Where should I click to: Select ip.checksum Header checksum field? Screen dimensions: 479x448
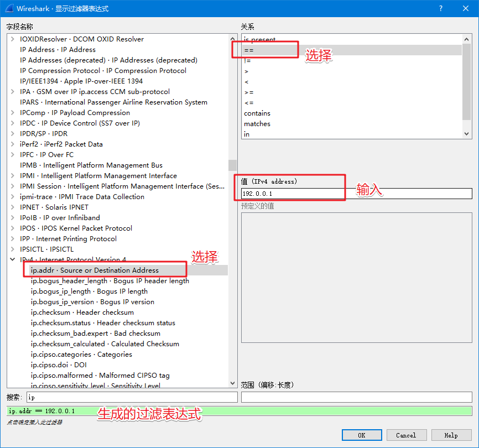point(82,312)
